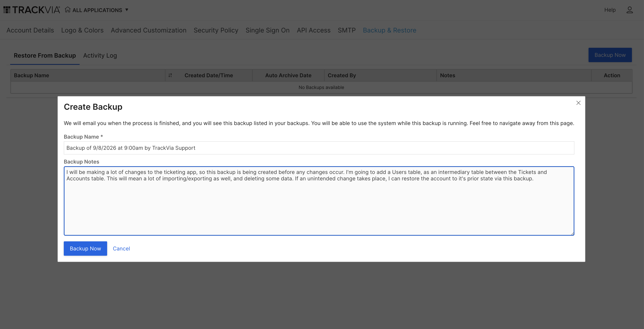Screen dimensions: 644x329
Task: Open the API Access tab
Action: [314, 30]
